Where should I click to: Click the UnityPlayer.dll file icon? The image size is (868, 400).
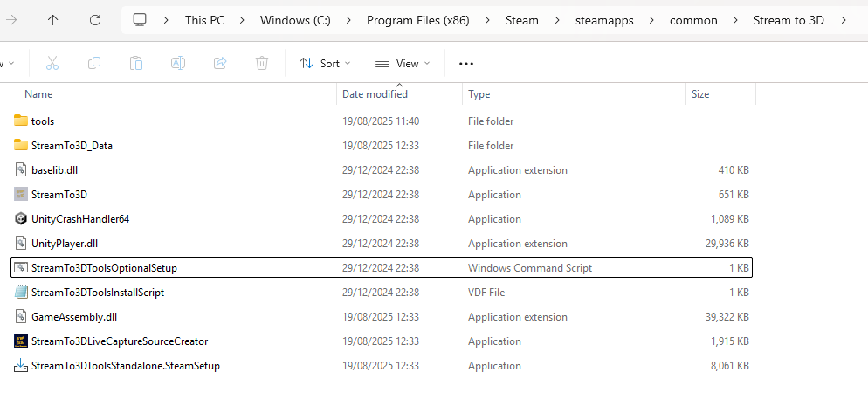point(21,243)
